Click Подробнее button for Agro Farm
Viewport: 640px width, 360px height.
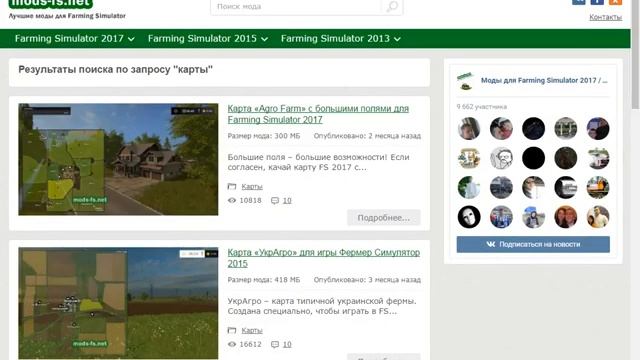point(384,218)
